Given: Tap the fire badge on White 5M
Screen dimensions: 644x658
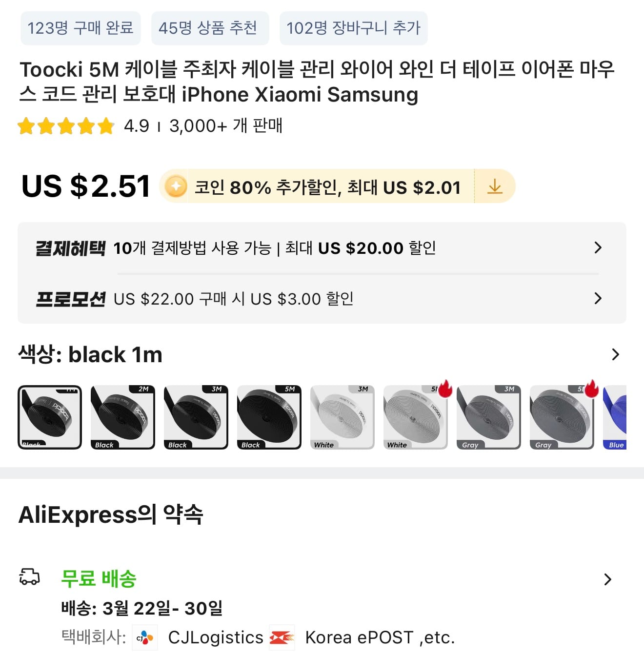Looking at the screenshot, I should click(x=445, y=389).
